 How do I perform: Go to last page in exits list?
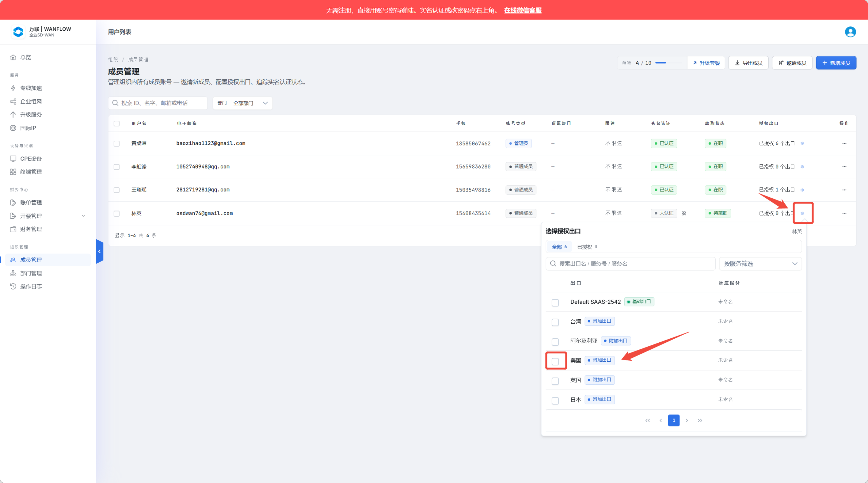point(700,420)
